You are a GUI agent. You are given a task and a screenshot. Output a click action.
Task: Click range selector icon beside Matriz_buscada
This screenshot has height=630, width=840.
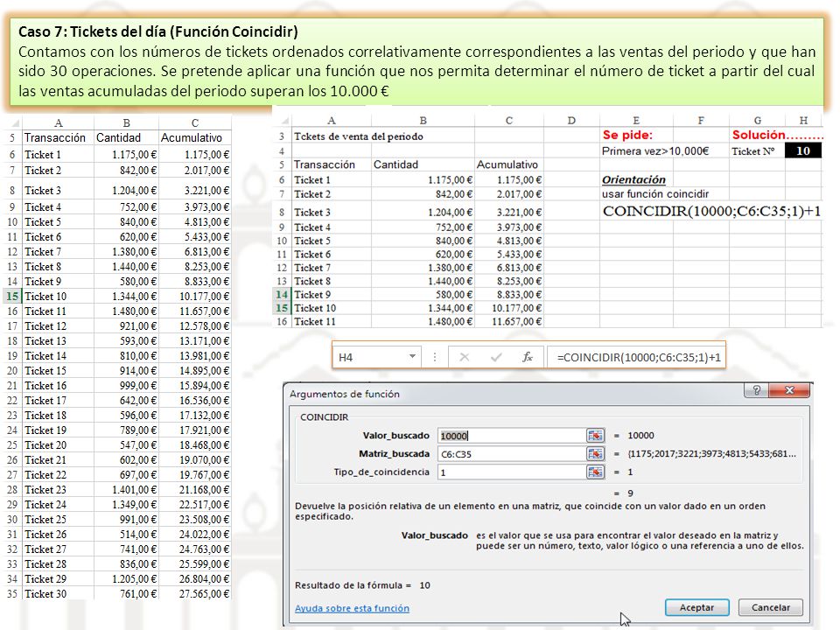coord(595,454)
